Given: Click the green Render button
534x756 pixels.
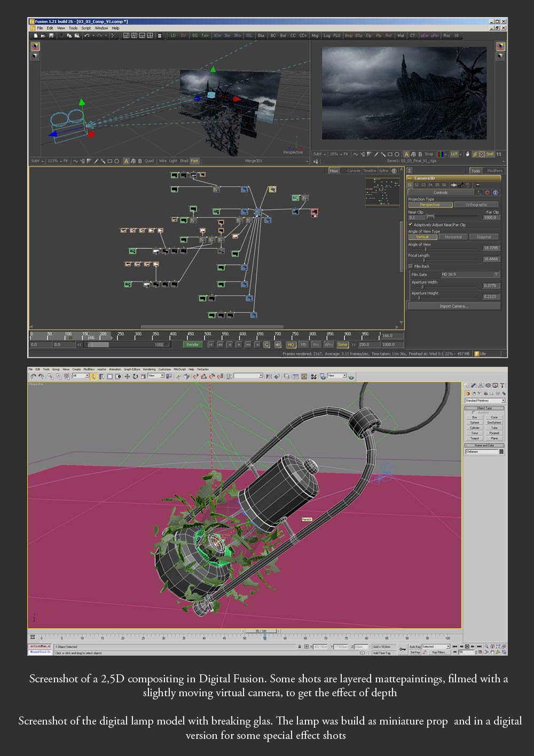Looking at the screenshot, I should tap(193, 345).
